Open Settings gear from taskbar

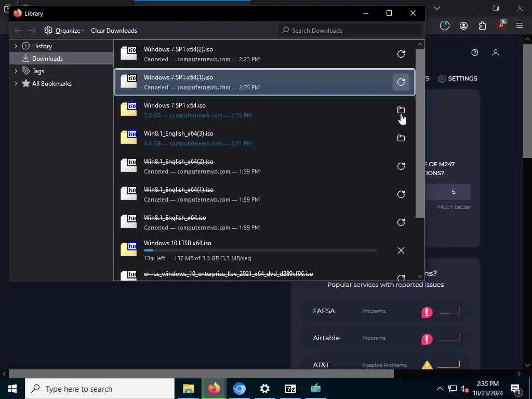click(x=264, y=389)
